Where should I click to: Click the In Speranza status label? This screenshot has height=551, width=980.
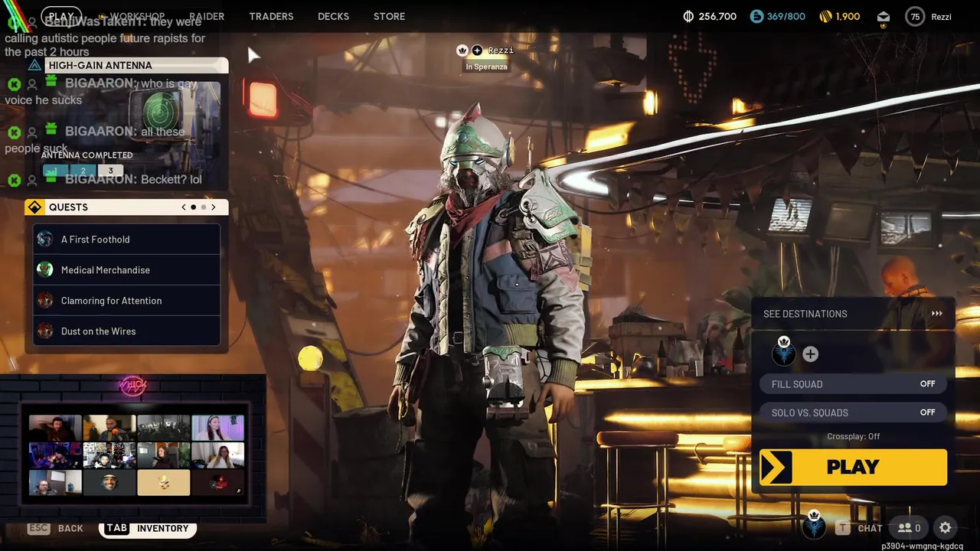(x=486, y=67)
